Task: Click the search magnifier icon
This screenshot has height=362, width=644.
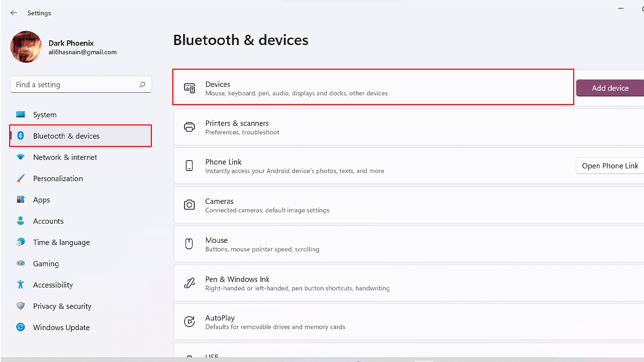Action: tap(142, 85)
